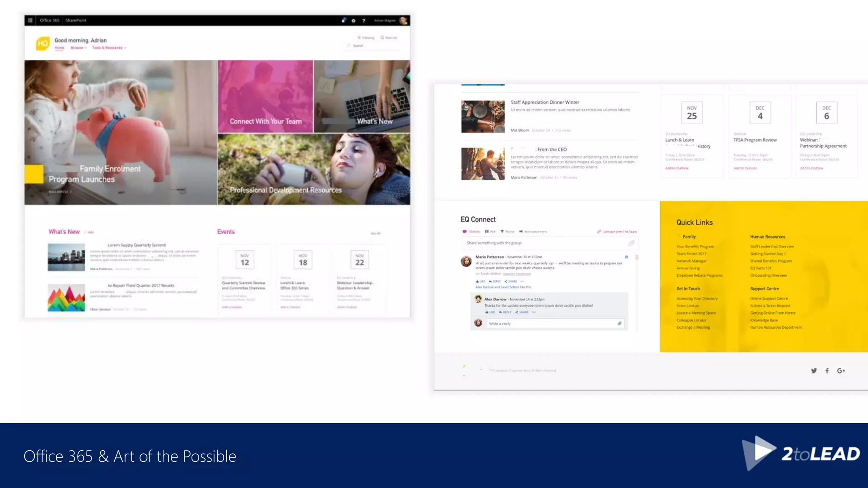Click See All in Events section

click(376, 233)
